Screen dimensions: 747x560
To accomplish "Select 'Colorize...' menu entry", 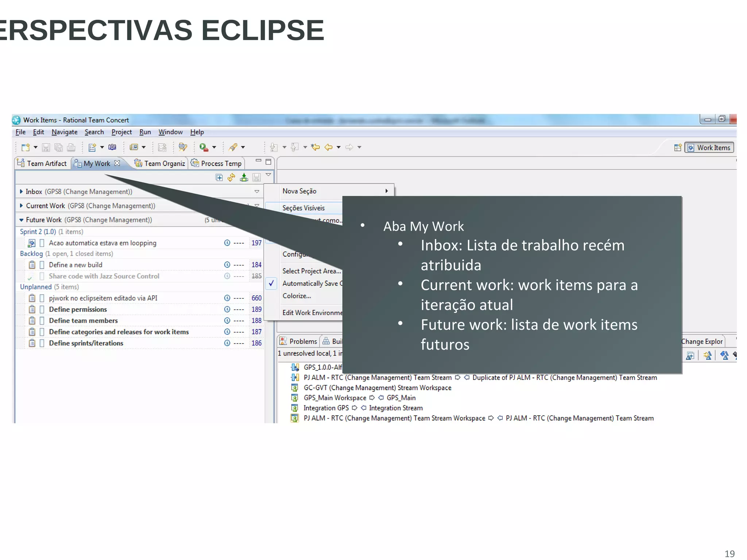I will pos(297,296).
